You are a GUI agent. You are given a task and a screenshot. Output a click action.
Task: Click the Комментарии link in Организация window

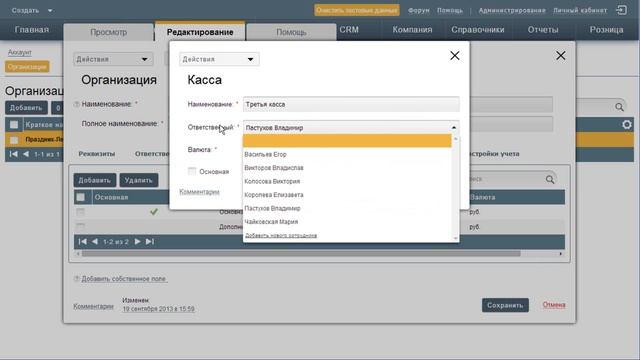(x=93, y=306)
